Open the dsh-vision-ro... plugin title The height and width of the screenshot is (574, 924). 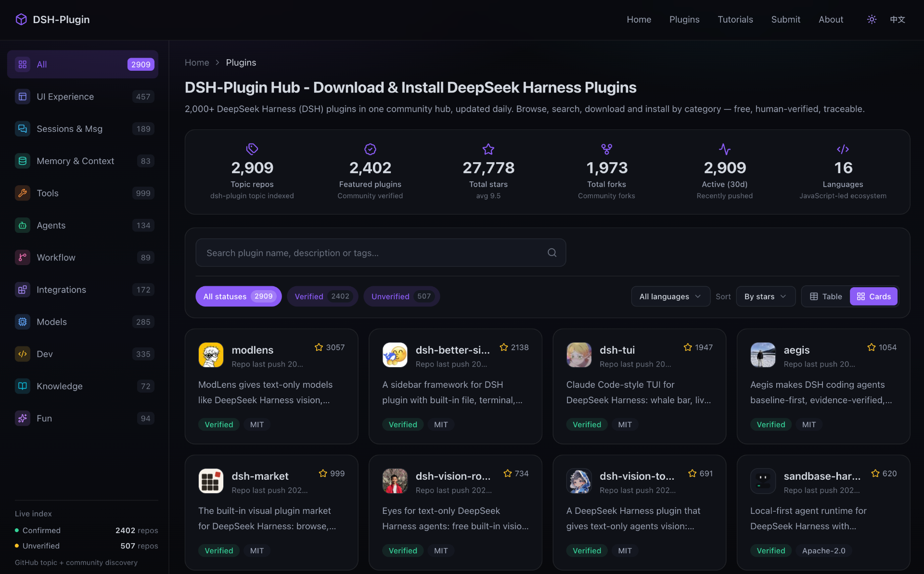[453, 476]
